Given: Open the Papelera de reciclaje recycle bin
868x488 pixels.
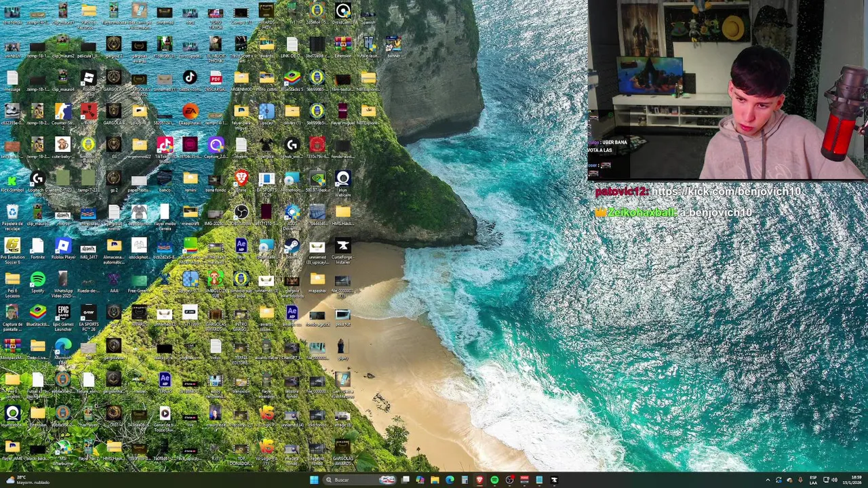Looking at the screenshot, I should (x=12, y=217).
